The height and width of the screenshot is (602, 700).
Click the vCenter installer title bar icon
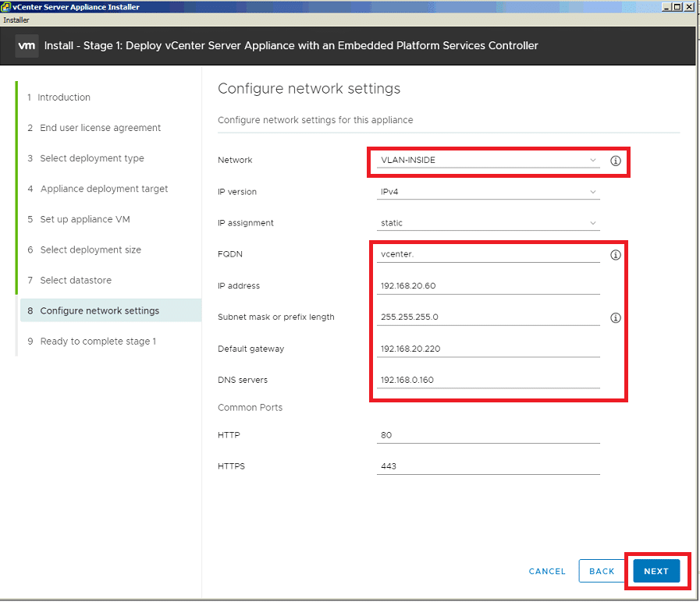[x=5, y=7]
